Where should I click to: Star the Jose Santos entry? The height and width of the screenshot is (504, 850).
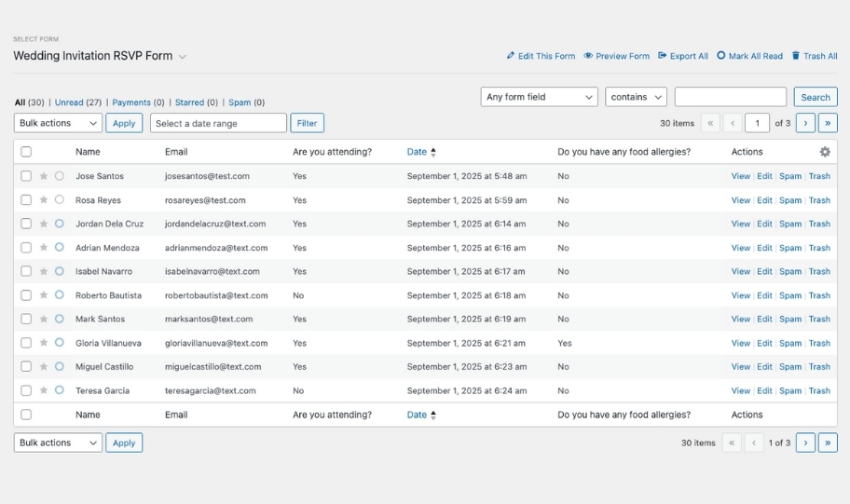(43, 176)
